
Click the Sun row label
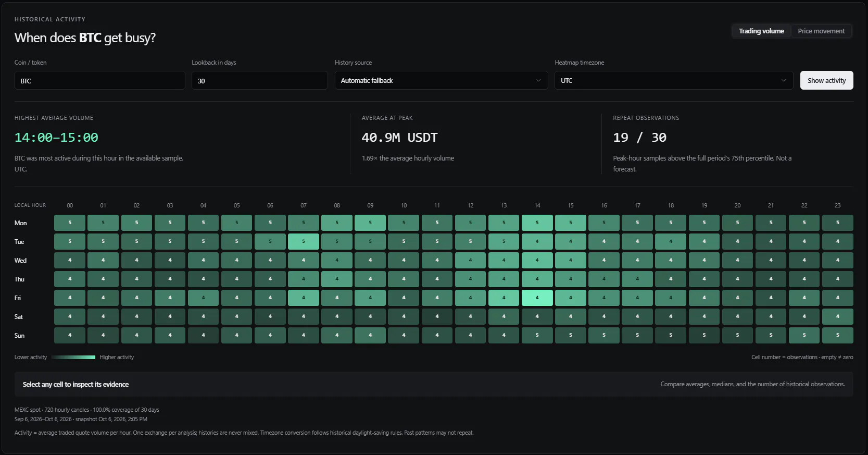point(19,336)
